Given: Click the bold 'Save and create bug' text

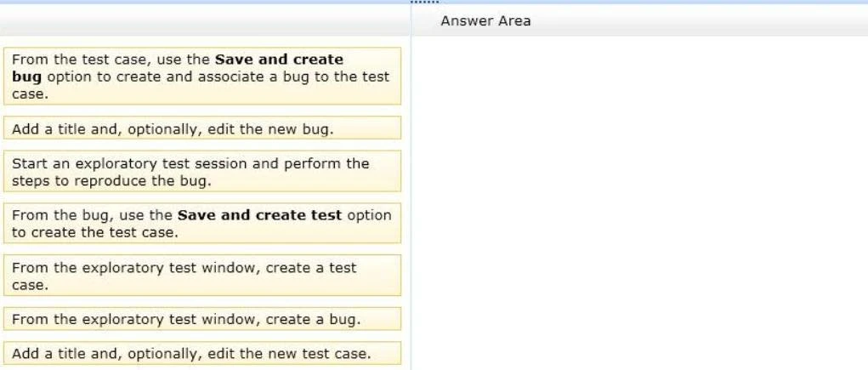Looking at the screenshot, I should (x=280, y=60).
